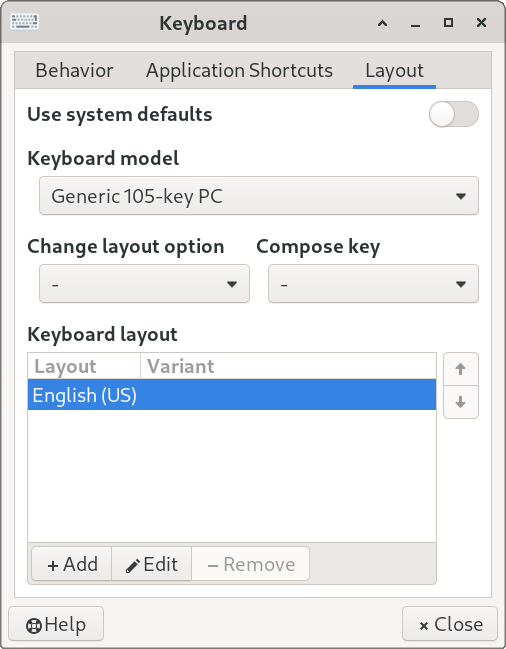Open the Help documentation
The height and width of the screenshot is (649, 506).
(x=56, y=624)
